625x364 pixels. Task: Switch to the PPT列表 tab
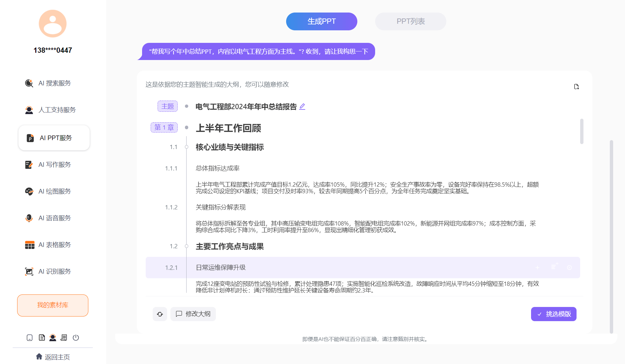click(x=411, y=21)
